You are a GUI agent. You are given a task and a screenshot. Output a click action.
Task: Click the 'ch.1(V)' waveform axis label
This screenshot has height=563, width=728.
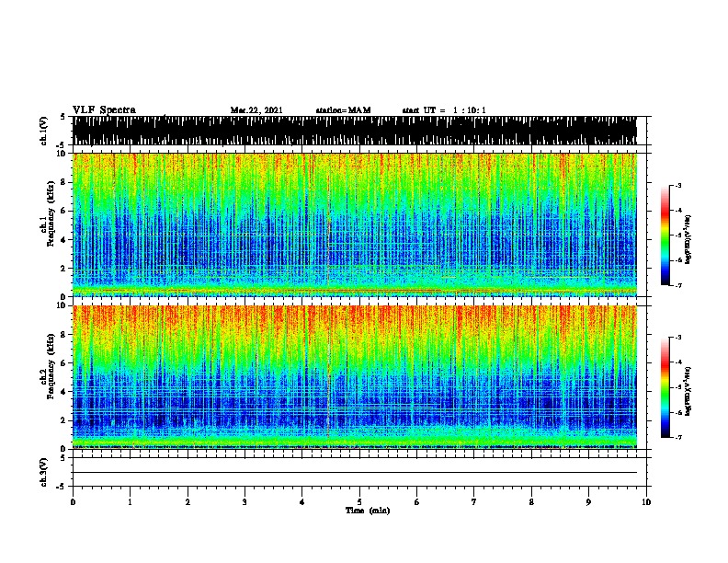coord(43,131)
